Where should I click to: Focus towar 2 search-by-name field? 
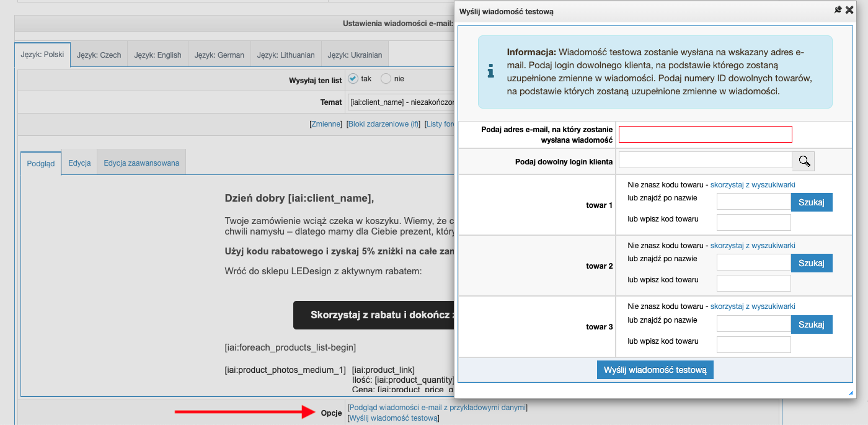pos(754,262)
